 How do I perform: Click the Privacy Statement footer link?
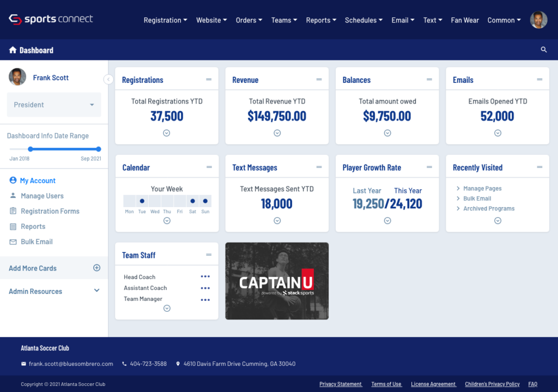(x=341, y=384)
